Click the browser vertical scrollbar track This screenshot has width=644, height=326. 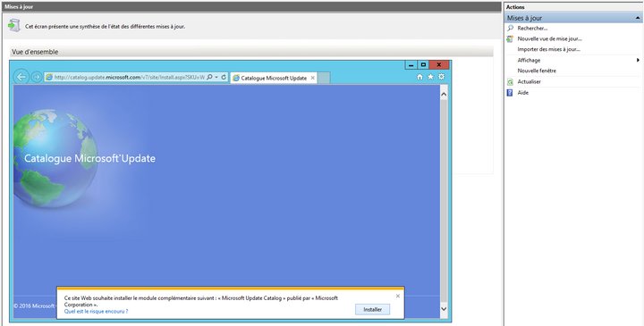444,201
